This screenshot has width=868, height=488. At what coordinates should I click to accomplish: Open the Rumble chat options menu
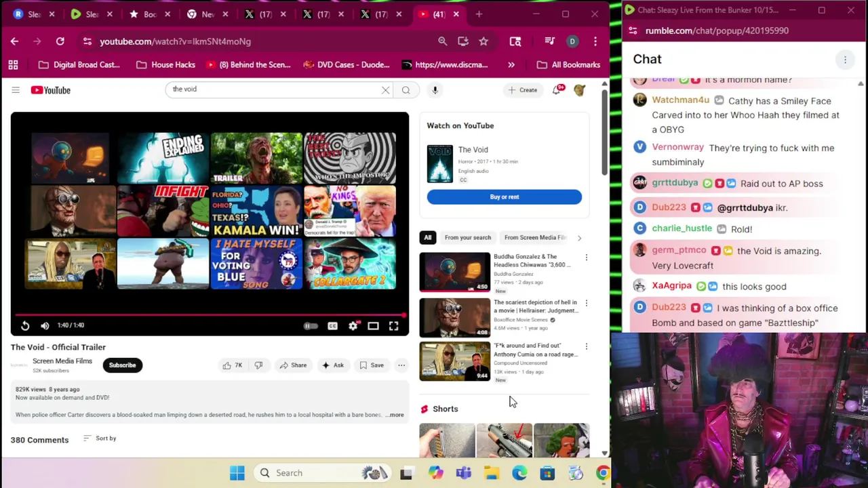[x=845, y=60]
